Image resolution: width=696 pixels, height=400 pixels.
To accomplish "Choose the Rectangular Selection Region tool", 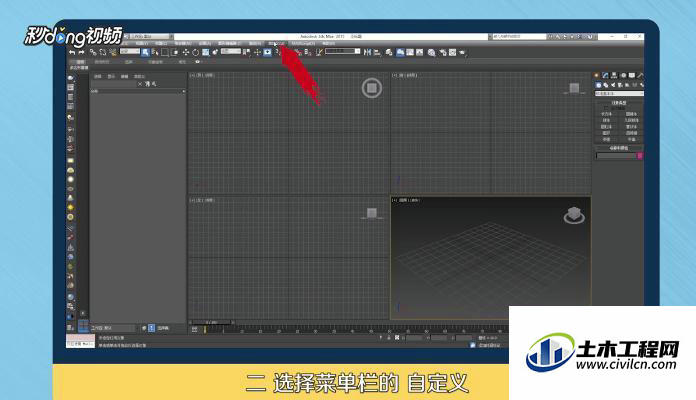I will [x=165, y=52].
